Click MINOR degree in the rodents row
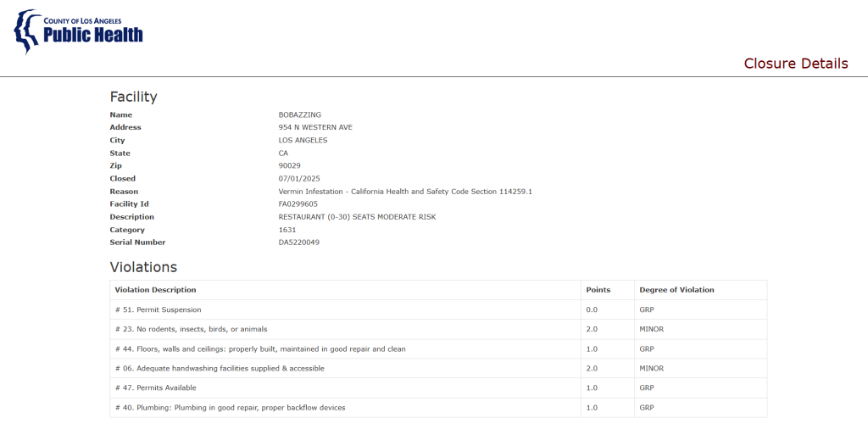 [652, 329]
